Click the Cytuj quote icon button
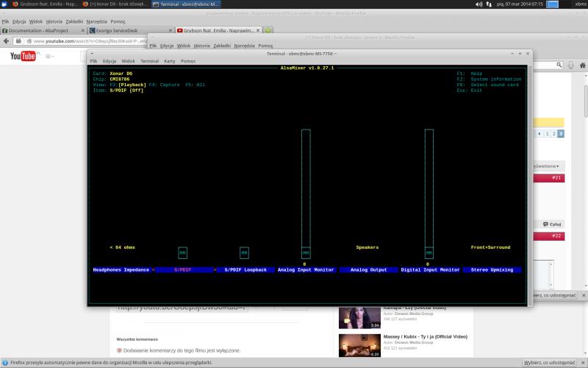The image size is (588, 368). pyautogui.click(x=552, y=224)
